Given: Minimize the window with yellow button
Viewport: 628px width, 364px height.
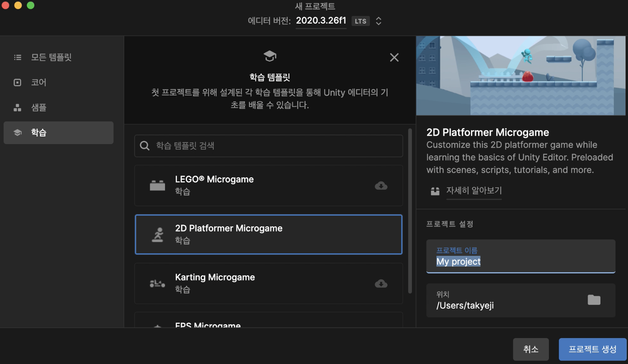Looking at the screenshot, I should pos(18,5).
